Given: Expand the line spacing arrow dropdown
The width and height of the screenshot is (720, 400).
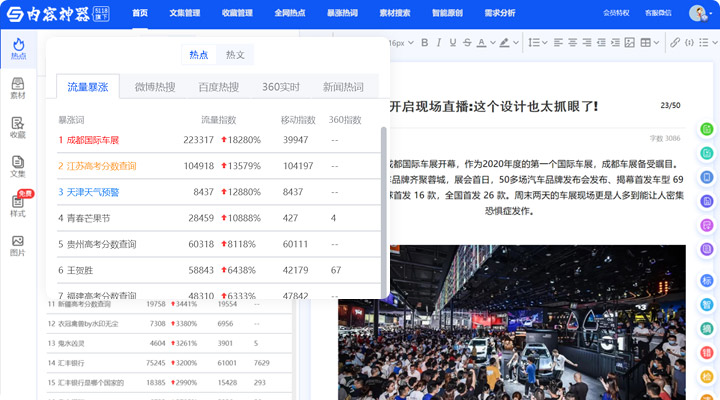Looking at the screenshot, I should 545,43.
